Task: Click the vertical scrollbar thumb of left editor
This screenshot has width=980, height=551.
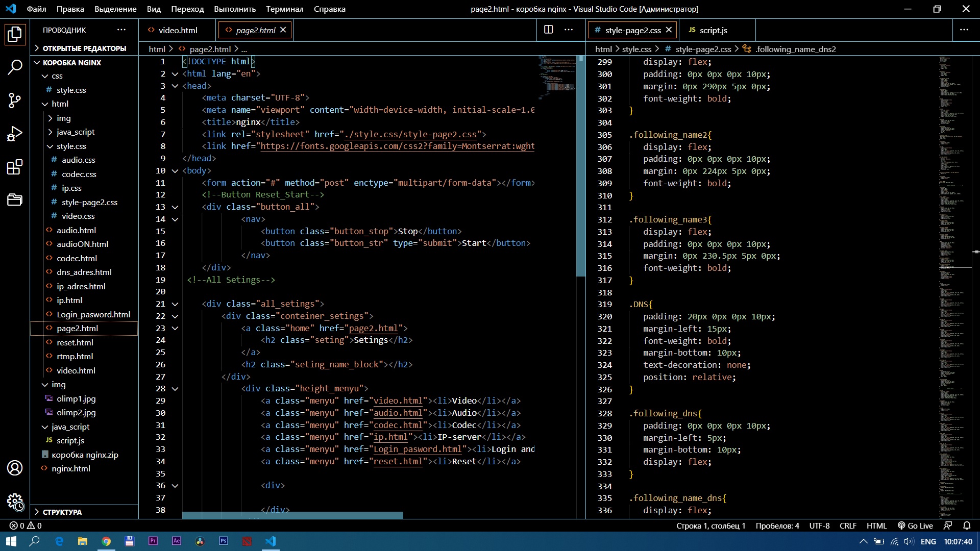Action: [580, 166]
